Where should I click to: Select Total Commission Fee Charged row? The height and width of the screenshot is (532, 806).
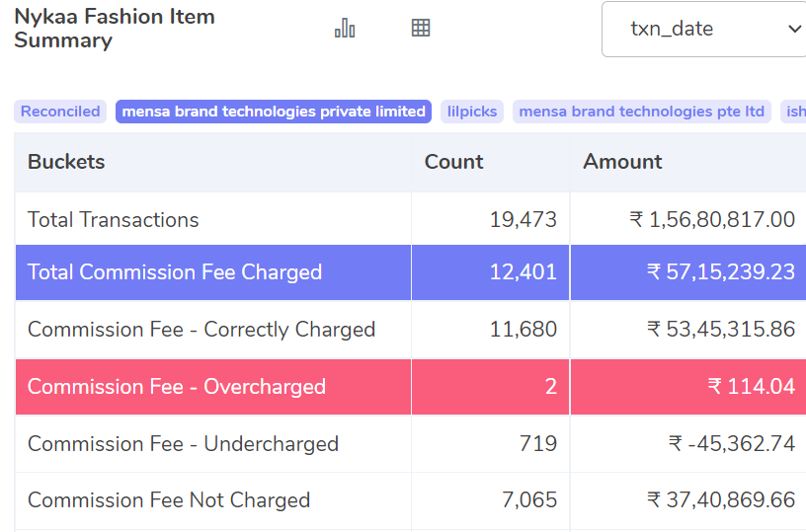[411, 272]
